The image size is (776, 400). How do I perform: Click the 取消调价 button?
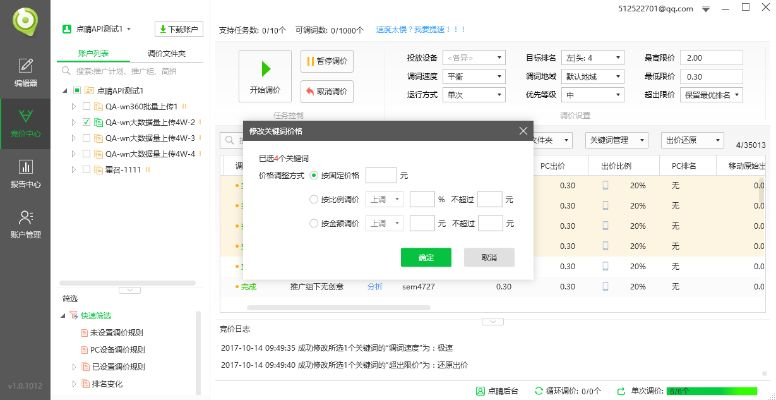327,91
